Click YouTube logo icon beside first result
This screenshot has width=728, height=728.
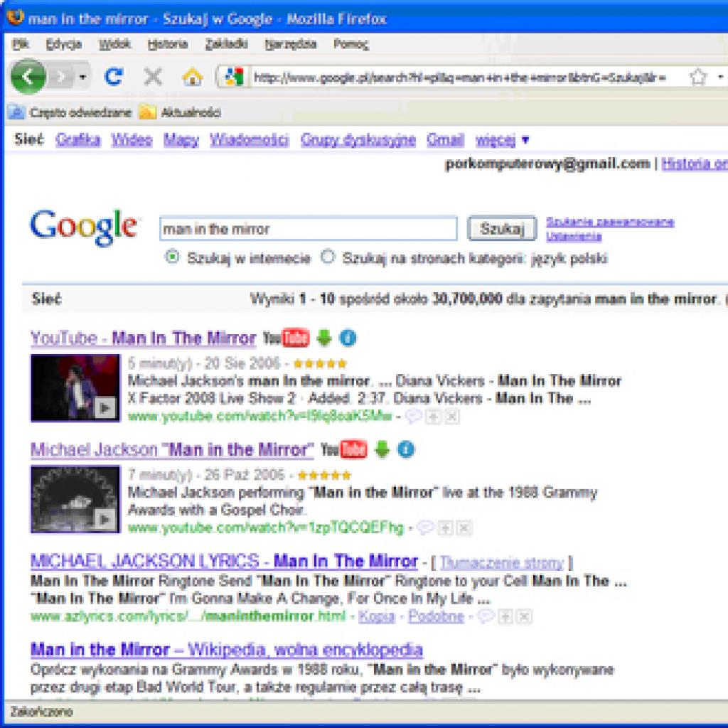286,338
